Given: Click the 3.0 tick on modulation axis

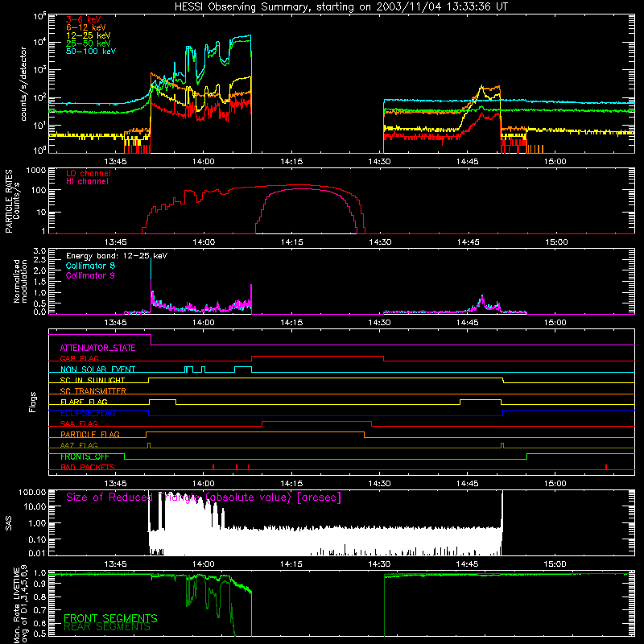Looking at the screenshot, I should point(39,250).
